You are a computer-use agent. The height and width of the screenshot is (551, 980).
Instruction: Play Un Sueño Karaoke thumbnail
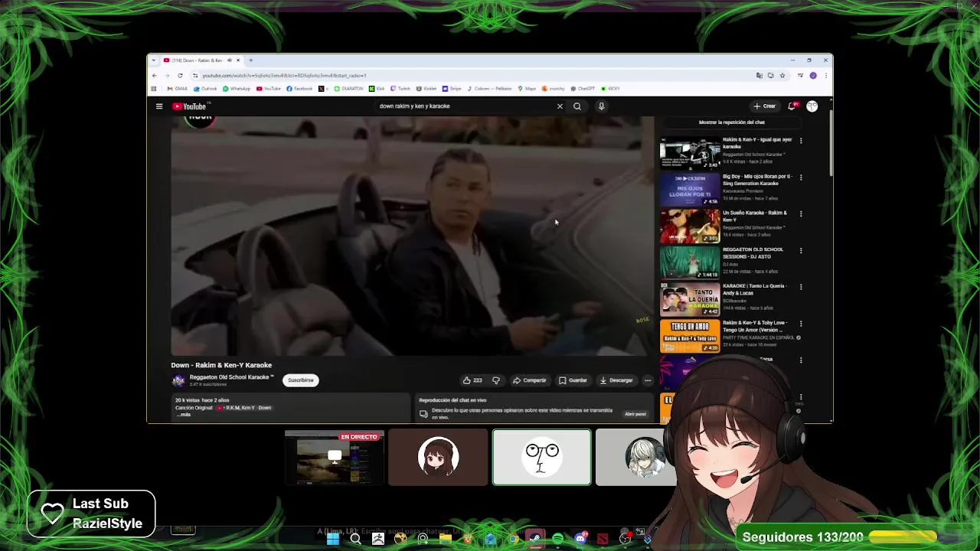point(690,227)
